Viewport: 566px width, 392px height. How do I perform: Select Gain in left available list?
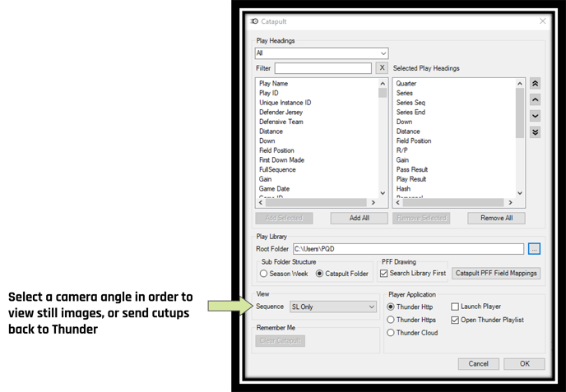(x=265, y=179)
